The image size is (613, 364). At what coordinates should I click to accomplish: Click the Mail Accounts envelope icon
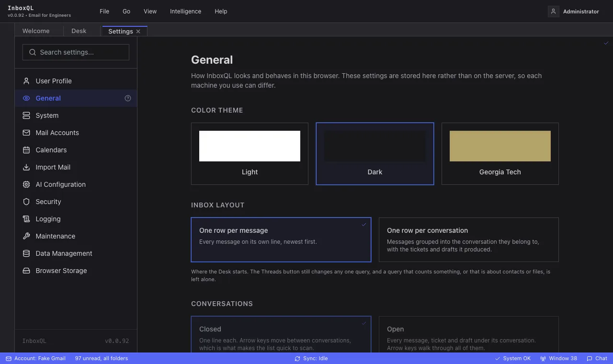point(26,133)
